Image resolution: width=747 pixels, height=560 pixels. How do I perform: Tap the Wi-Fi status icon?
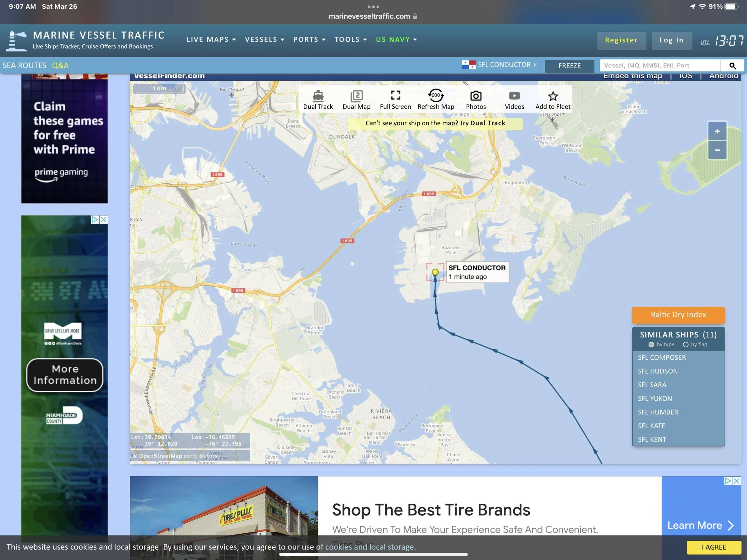702,7
